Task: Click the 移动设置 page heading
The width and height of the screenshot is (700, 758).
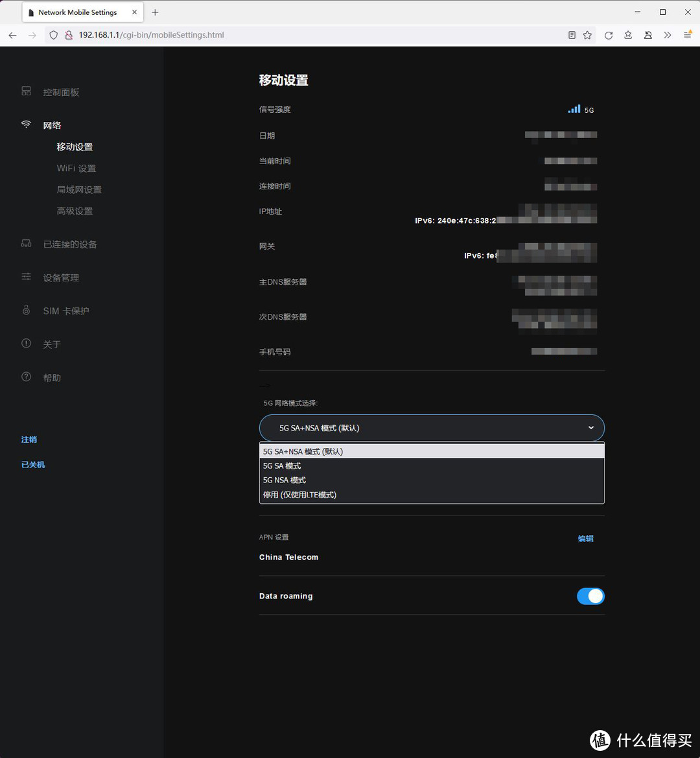Action: (x=284, y=80)
